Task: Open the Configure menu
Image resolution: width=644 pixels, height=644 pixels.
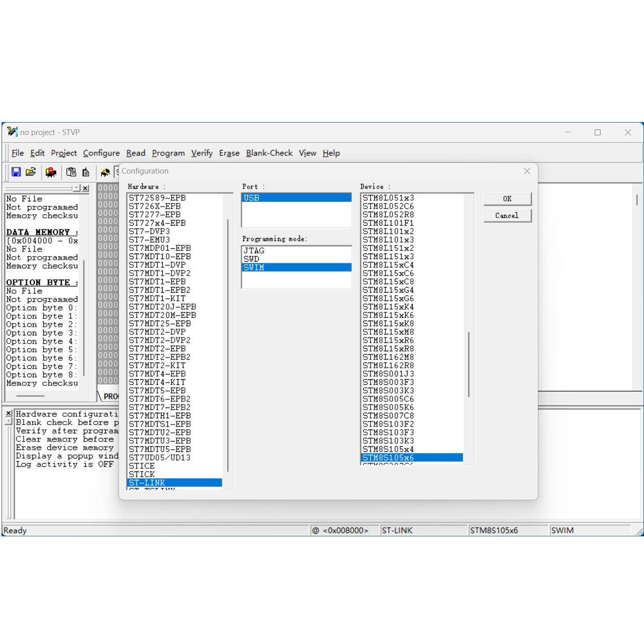Action: pyautogui.click(x=101, y=153)
